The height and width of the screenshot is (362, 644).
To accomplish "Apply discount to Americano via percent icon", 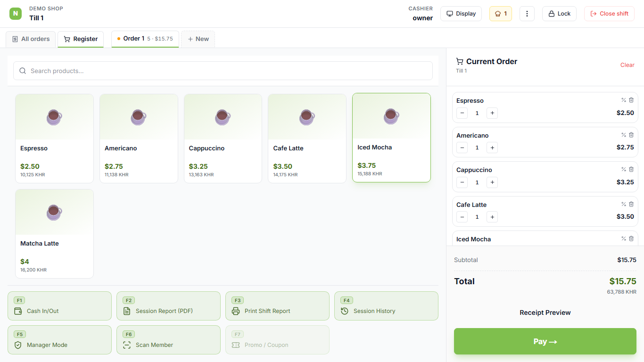I will pyautogui.click(x=624, y=135).
